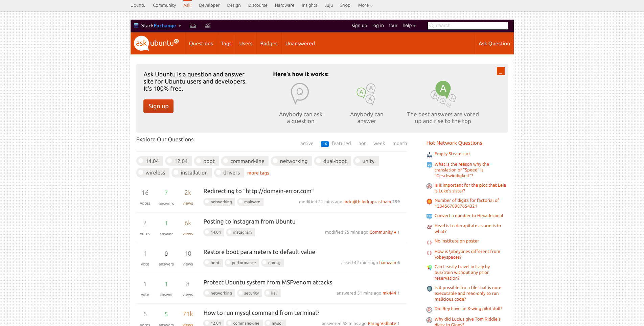
Task: Click the 'more tags' link
Action: click(258, 173)
